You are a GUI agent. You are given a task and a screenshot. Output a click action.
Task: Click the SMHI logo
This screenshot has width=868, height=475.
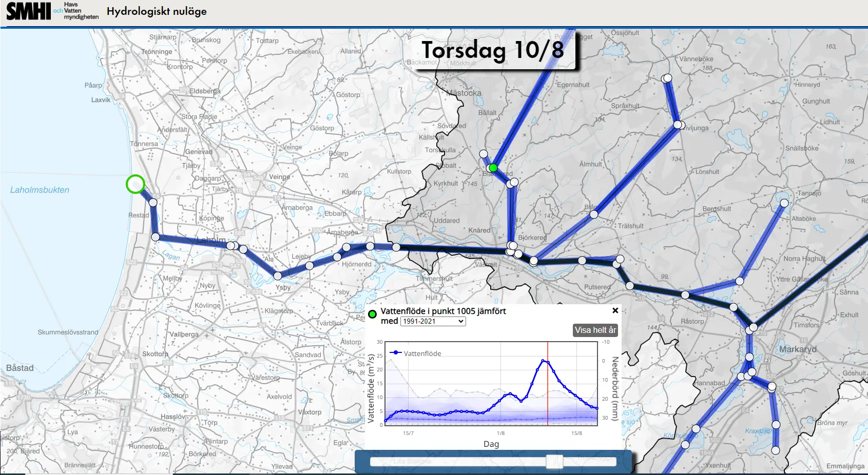coord(29,11)
